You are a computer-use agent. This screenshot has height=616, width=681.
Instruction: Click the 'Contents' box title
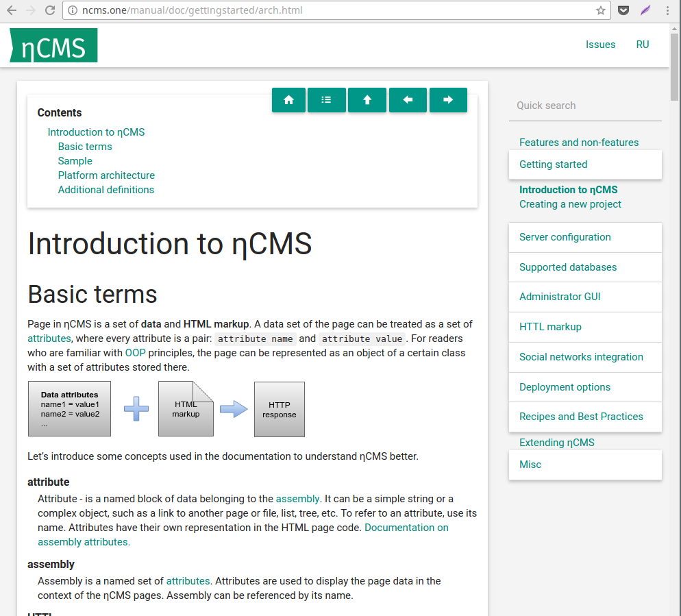(60, 113)
